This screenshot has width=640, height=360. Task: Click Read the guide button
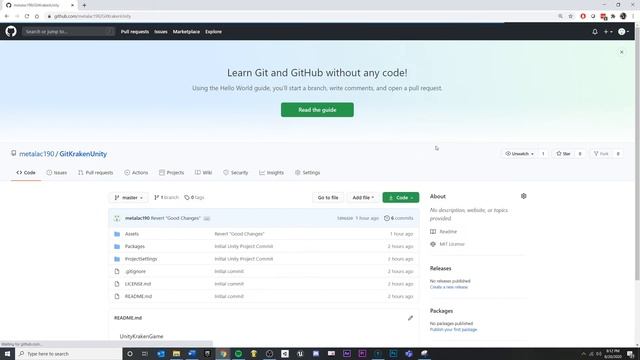(x=317, y=110)
